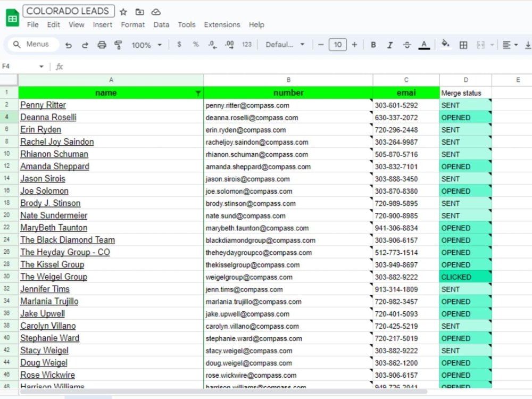
Task: Select cell jason.sirois@compass.com
Action: pos(288,179)
